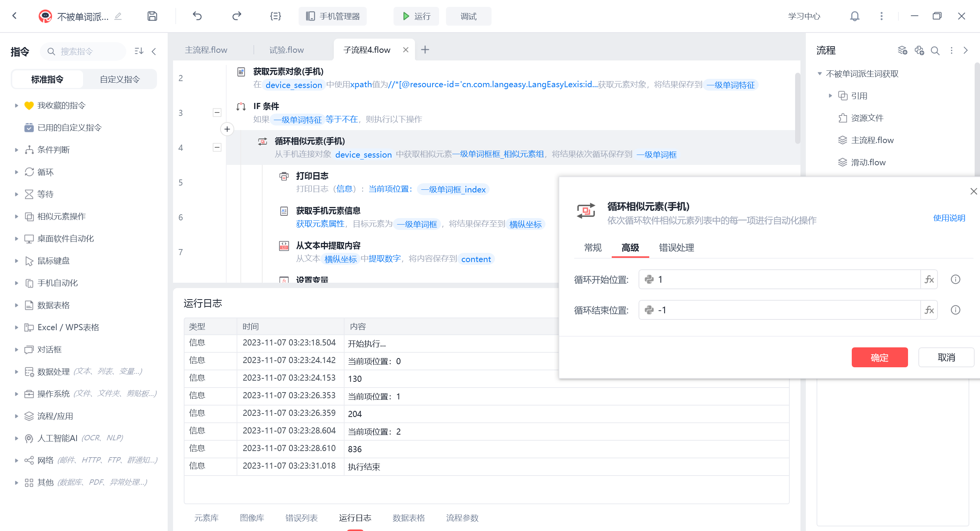Open notifications bell icon
Image resolution: width=980 pixels, height=531 pixels.
pyautogui.click(x=854, y=16)
